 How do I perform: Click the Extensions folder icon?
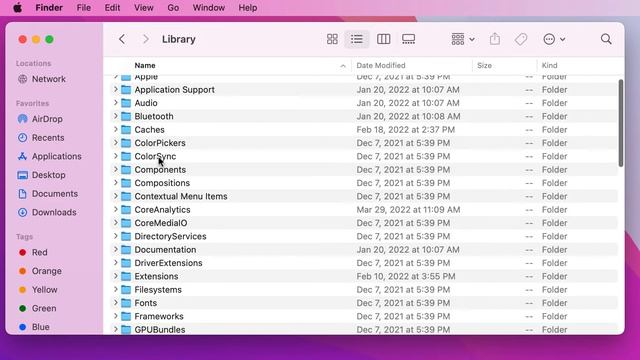[126, 276]
